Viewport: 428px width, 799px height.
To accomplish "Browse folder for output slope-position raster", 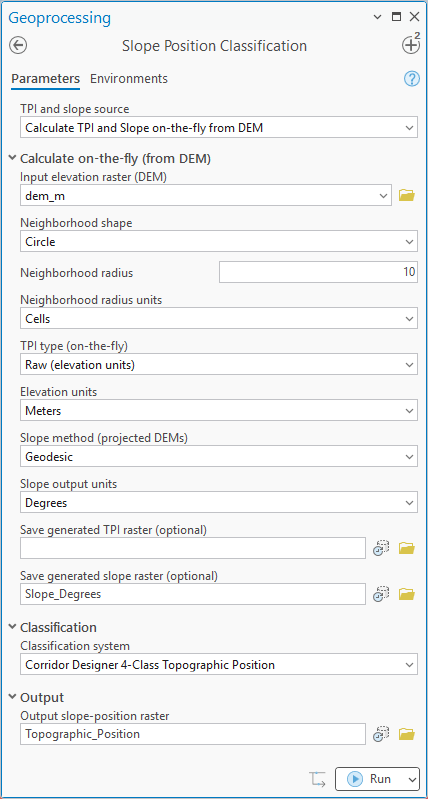I will click(407, 734).
